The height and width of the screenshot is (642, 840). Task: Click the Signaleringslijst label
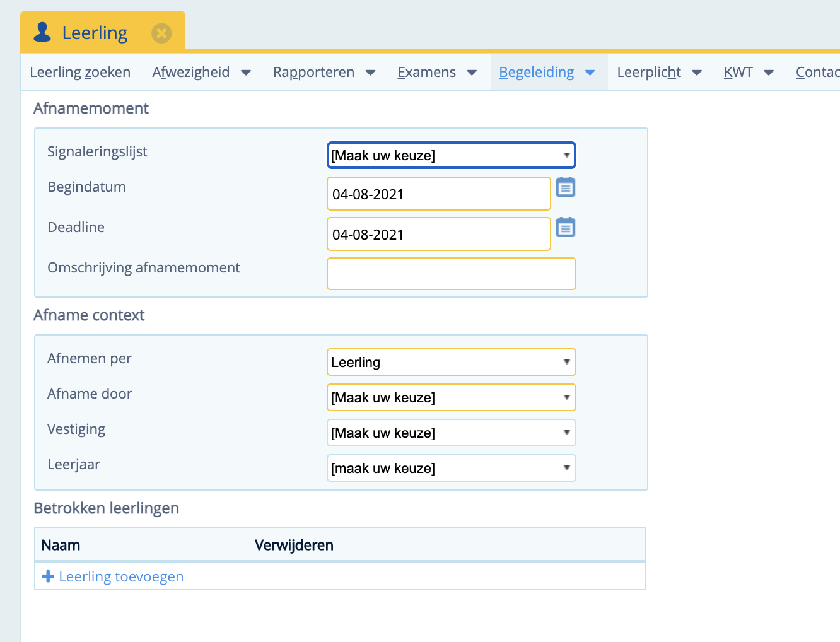[97, 151]
